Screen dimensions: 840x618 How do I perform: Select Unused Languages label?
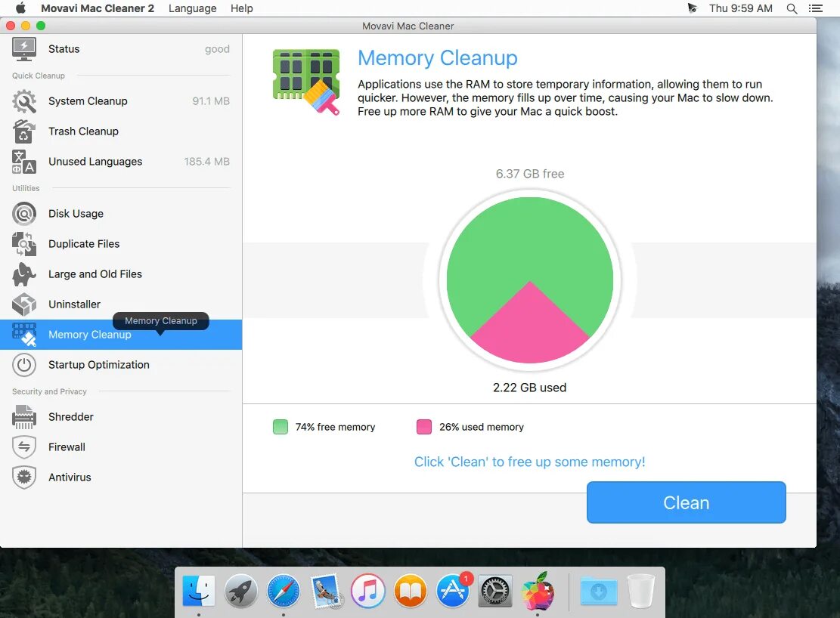click(95, 162)
